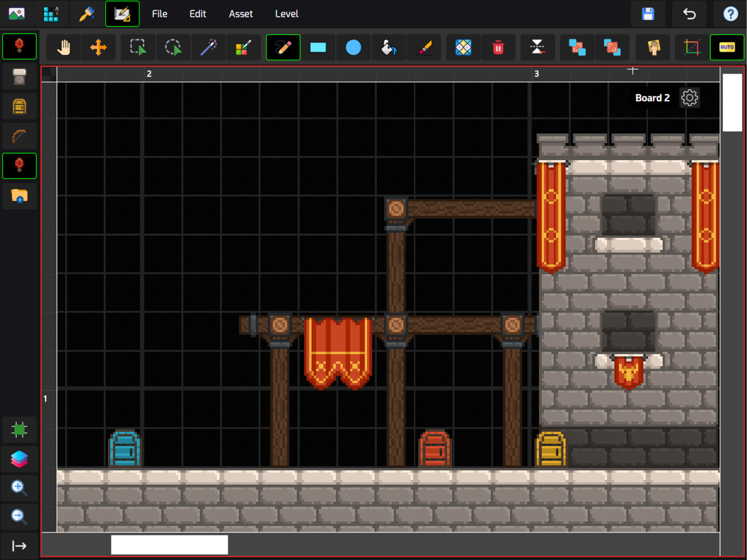Select the orange Move arrows tool
Viewport: 747px width, 560px height.
(98, 48)
